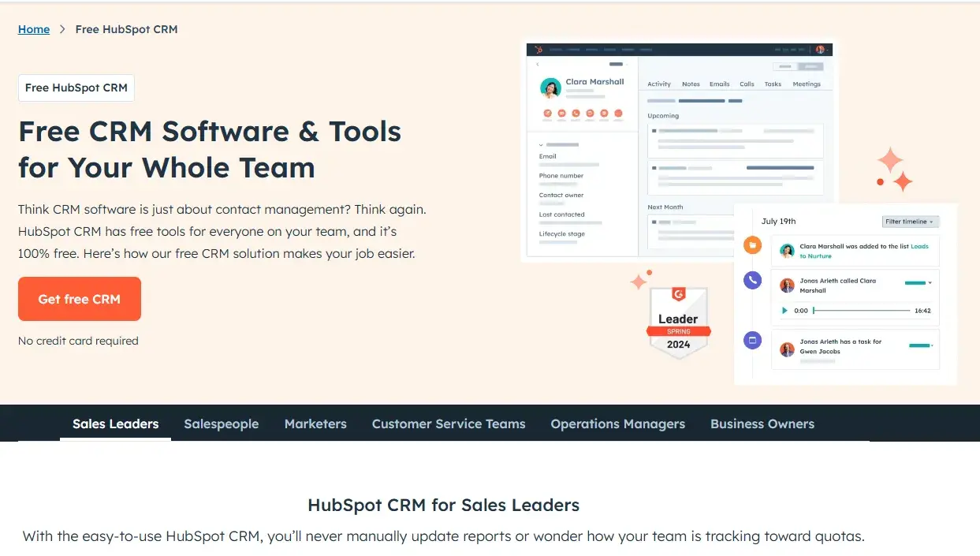
Task: Click the 16:42 recording duration
Action: (x=922, y=311)
